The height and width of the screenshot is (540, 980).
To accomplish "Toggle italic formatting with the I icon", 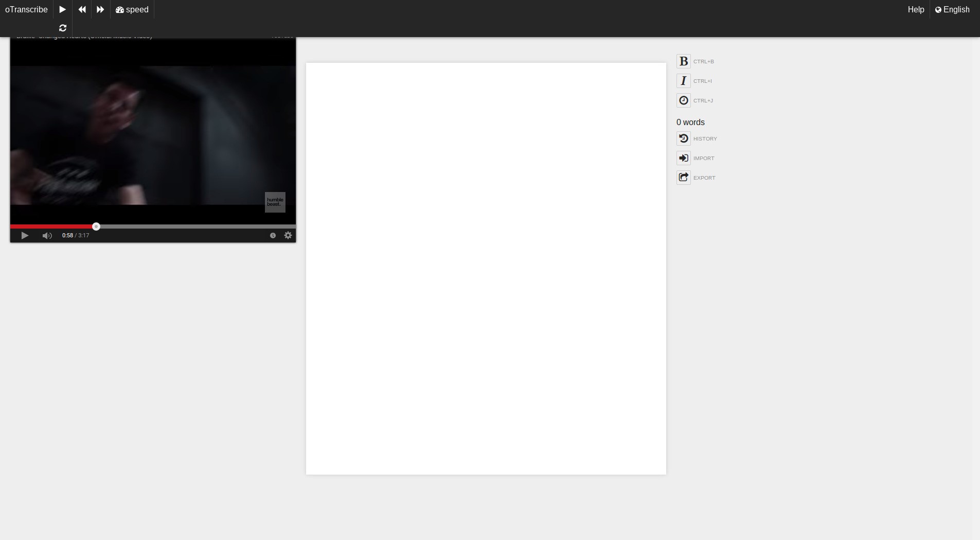I will click(683, 81).
